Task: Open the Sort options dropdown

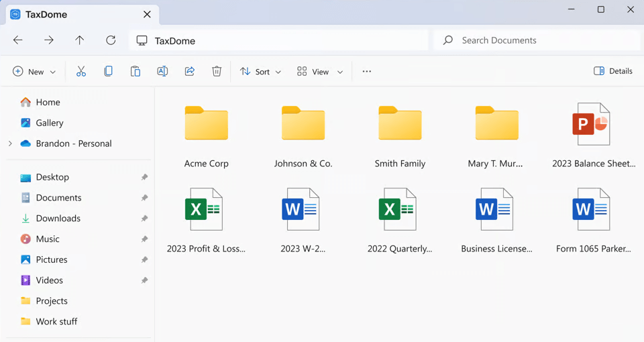Action: point(260,72)
